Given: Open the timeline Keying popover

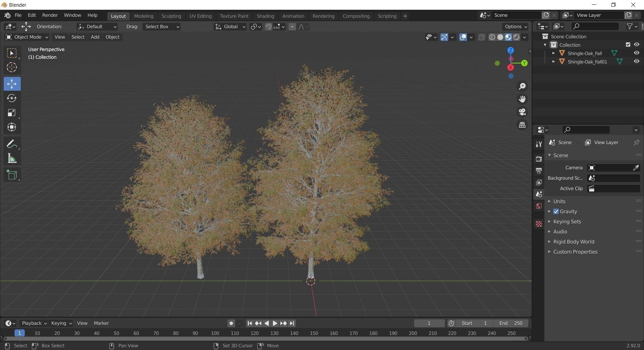Looking at the screenshot, I should tap(61, 323).
